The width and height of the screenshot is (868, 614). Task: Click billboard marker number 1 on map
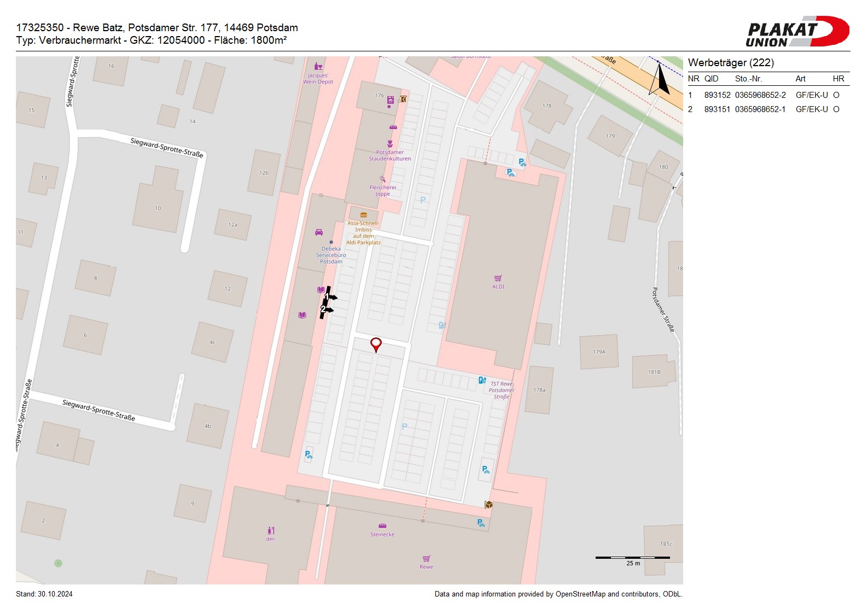click(x=328, y=296)
